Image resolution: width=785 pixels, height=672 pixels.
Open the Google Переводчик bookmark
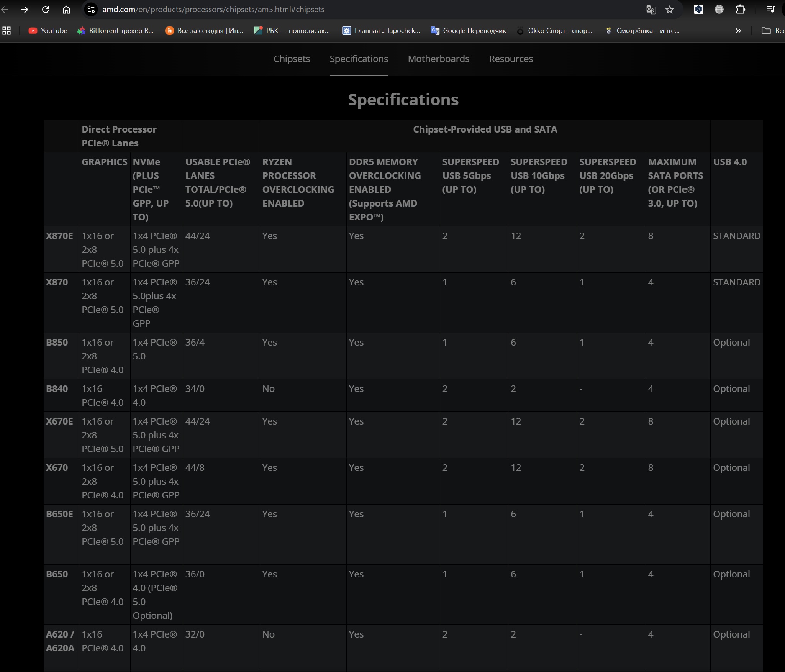click(x=469, y=31)
